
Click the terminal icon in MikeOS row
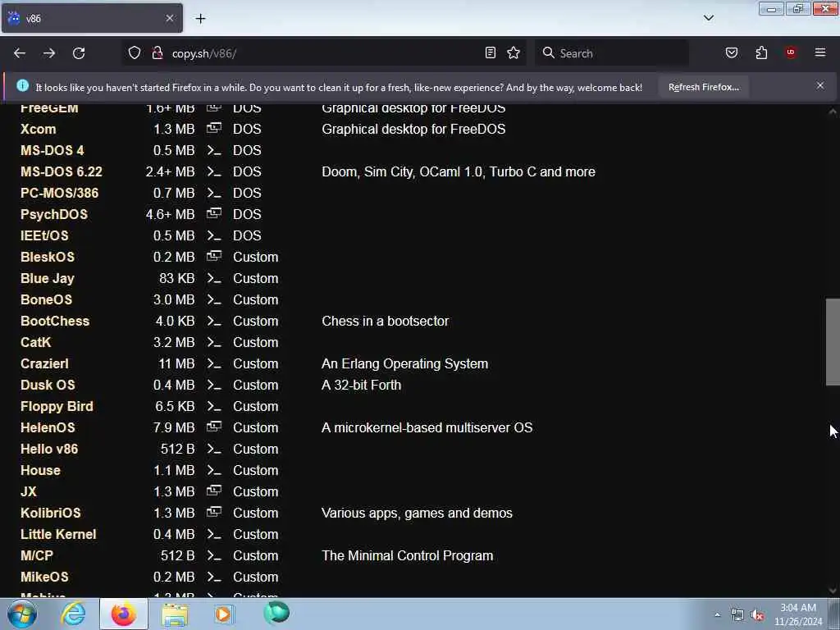(x=214, y=577)
